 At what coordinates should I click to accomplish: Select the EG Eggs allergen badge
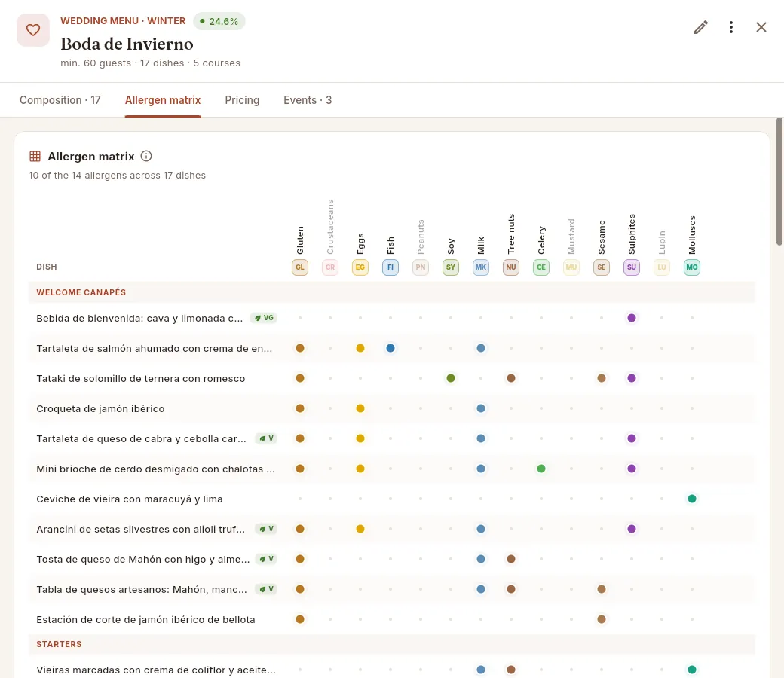[360, 267]
